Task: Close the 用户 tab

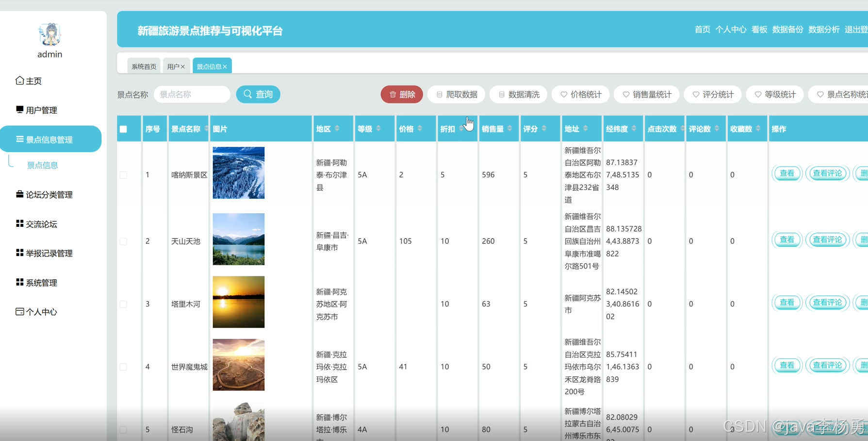Action: click(x=183, y=67)
